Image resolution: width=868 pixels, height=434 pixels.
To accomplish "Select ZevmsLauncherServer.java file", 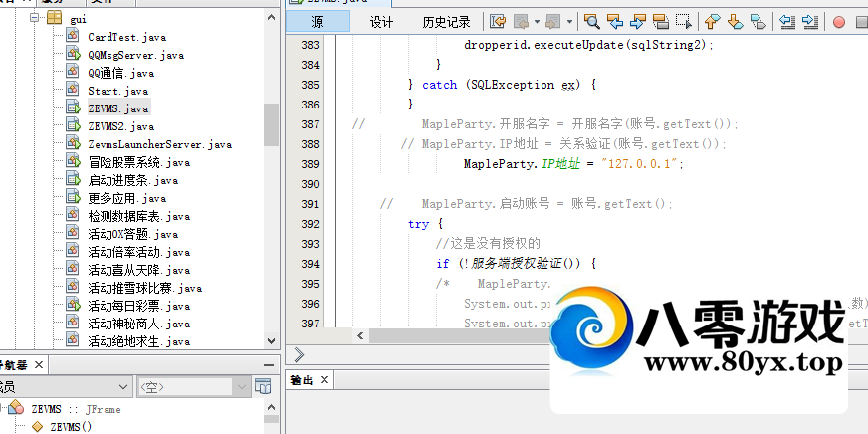I will click(x=159, y=144).
